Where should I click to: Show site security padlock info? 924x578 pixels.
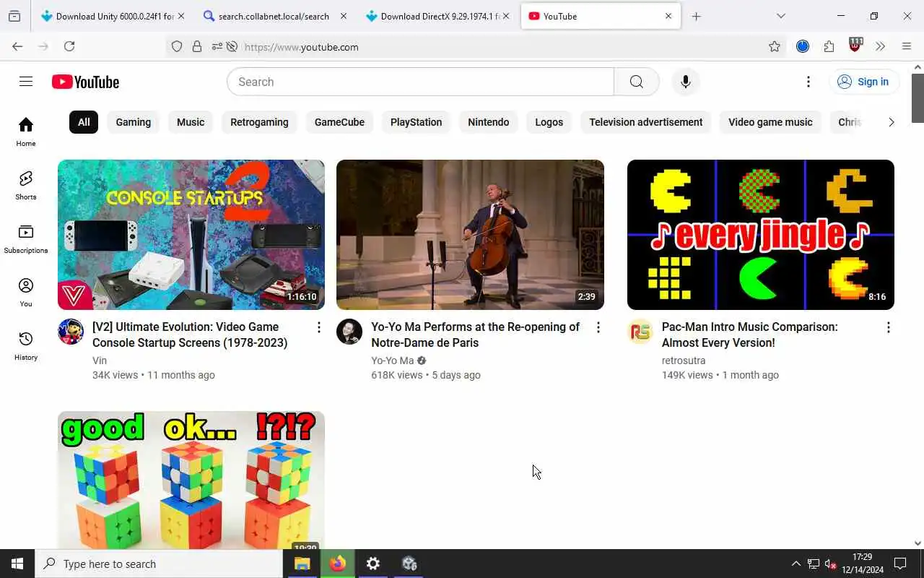pyautogui.click(x=196, y=46)
